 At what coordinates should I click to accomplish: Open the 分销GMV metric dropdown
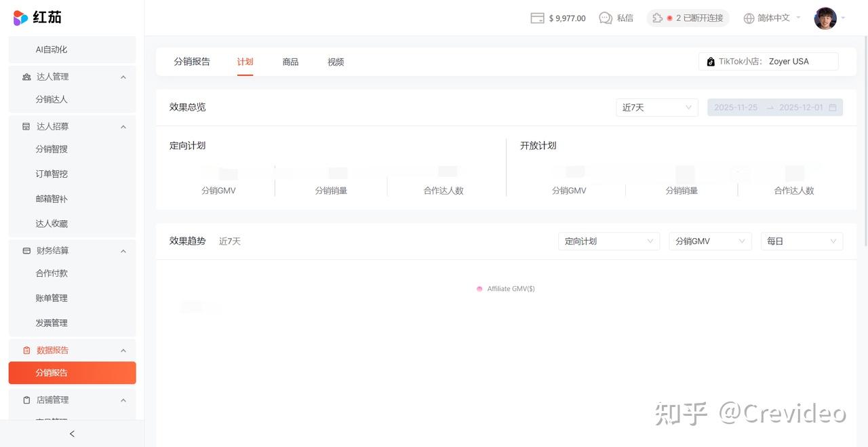point(710,241)
